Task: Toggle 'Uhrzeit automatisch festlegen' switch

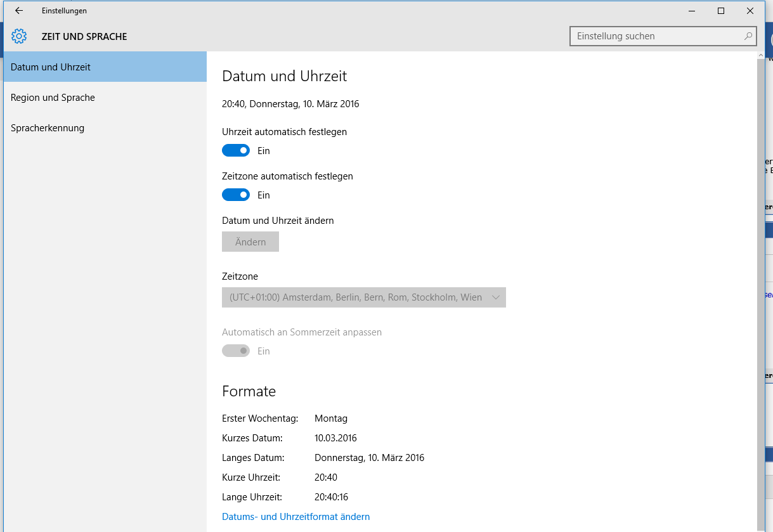Action: pyautogui.click(x=236, y=151)
